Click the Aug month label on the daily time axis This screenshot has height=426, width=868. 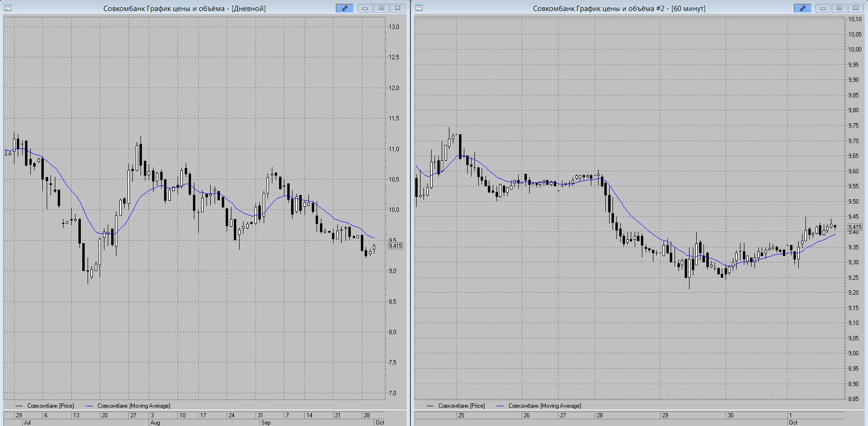point(155,423)
